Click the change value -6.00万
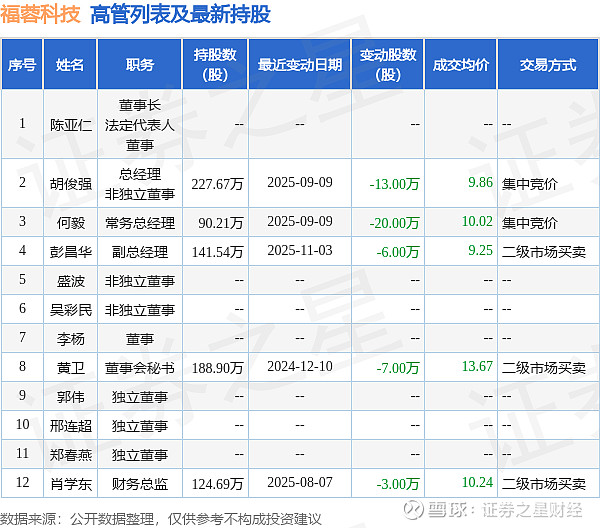 398,252
